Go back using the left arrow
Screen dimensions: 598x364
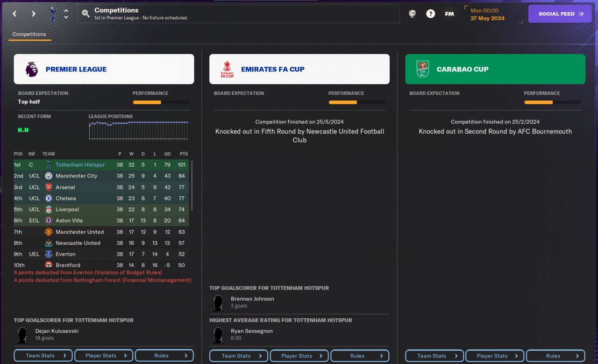point(14,14)
